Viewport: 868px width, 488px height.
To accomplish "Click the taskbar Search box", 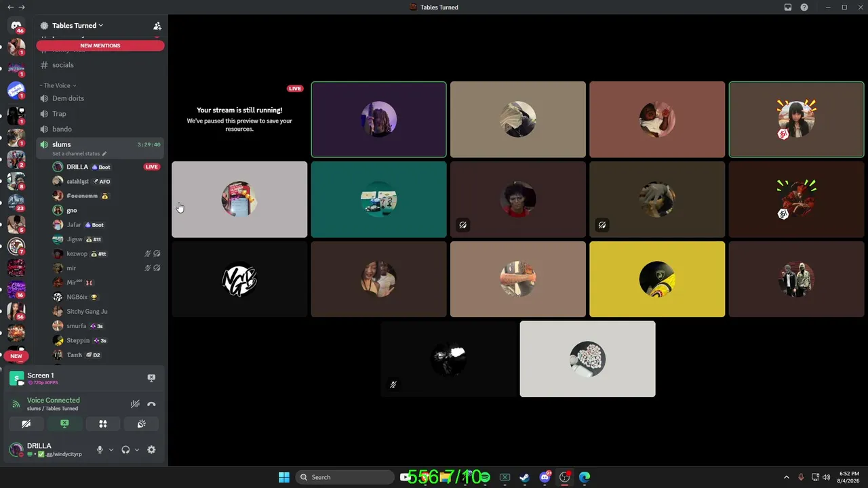I will click(x=344, y=477).
